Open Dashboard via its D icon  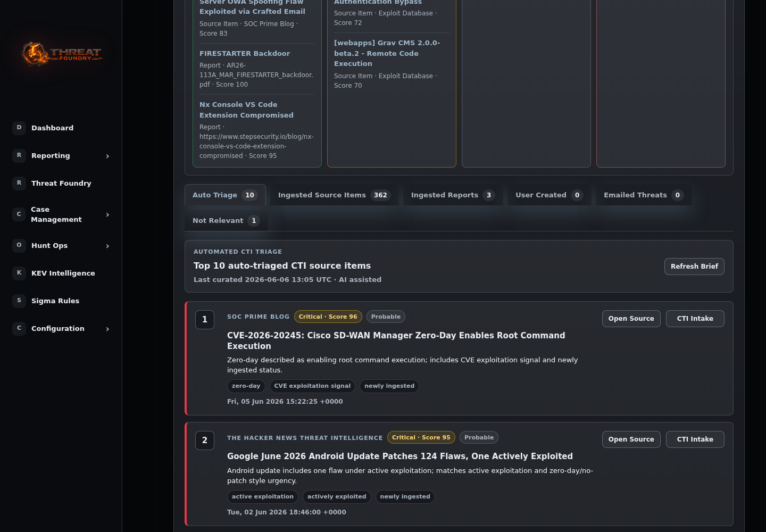click(x=19, y=128)
